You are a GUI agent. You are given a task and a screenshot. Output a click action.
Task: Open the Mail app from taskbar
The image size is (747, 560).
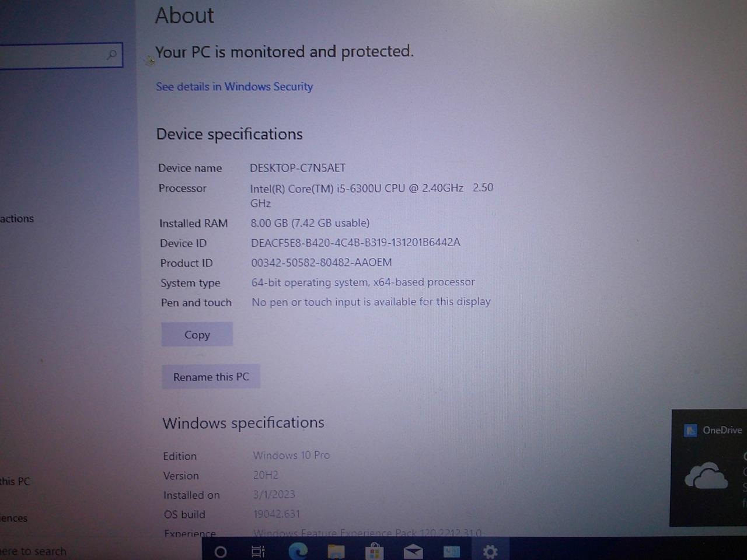[x=413, y=551]
